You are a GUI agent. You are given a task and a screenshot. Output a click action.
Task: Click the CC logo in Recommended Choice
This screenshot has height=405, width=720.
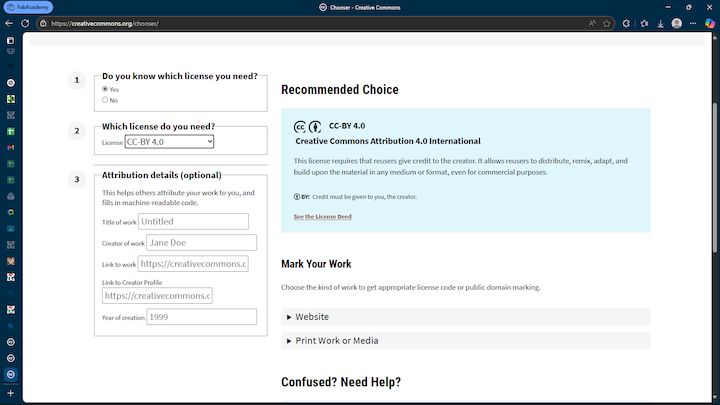point(300,127)
